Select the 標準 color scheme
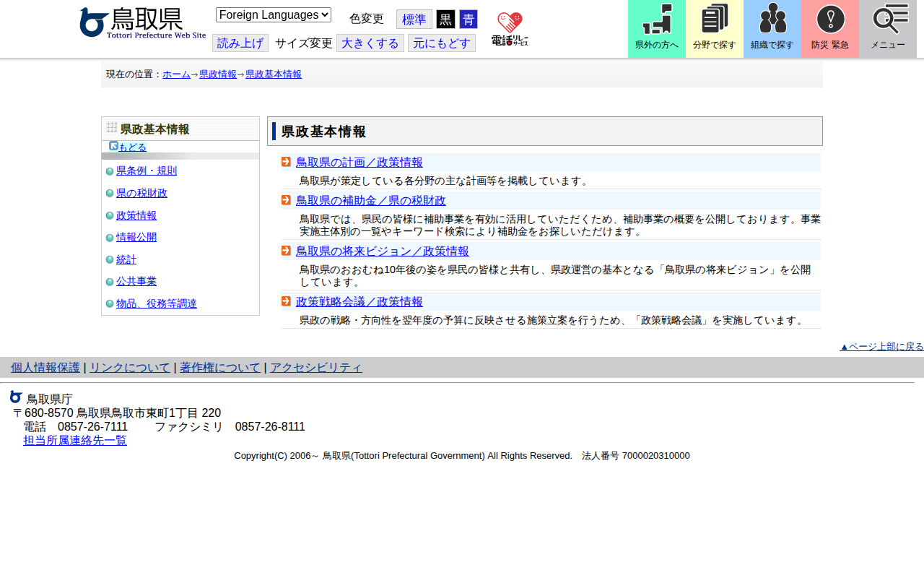 tap(414, 20)
